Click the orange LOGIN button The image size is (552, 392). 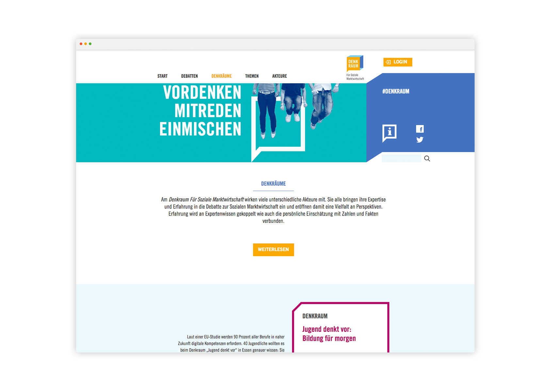398,62
